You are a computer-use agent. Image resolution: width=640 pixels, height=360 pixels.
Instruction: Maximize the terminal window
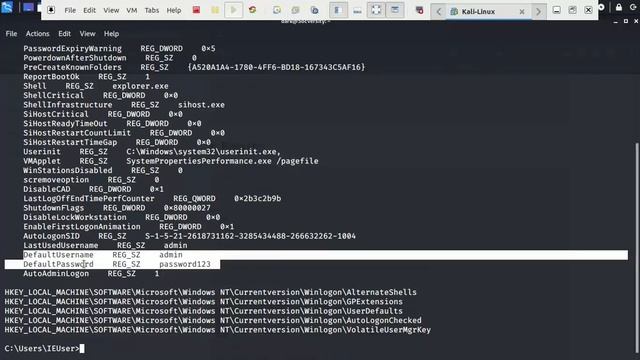(x=626, y=21)
